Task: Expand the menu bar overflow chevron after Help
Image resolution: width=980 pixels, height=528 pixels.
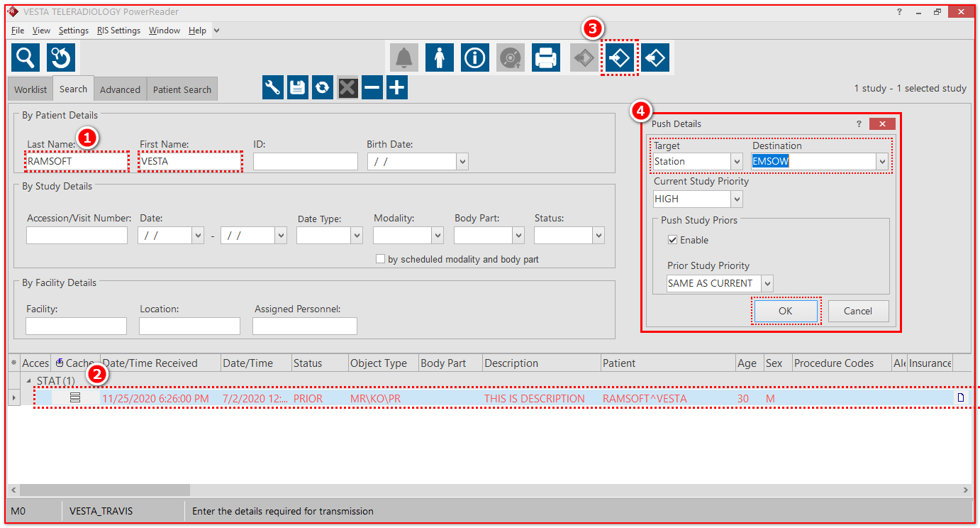Action: click(216, 31)
